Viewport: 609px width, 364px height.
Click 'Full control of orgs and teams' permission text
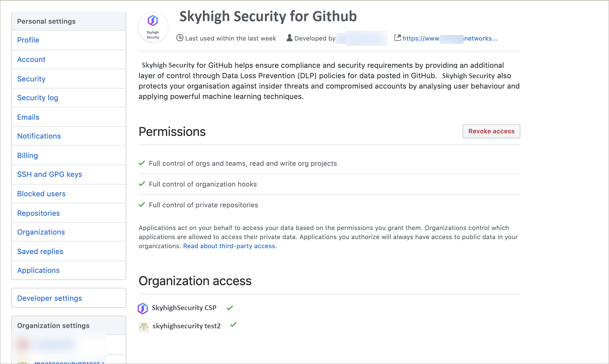tap(243, 164)
